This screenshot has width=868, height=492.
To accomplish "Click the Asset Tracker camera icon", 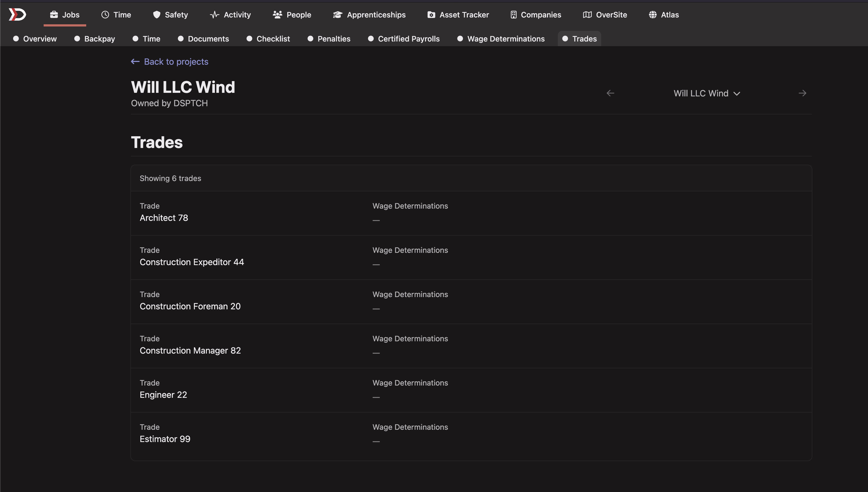I will click(x=431, y=14).
